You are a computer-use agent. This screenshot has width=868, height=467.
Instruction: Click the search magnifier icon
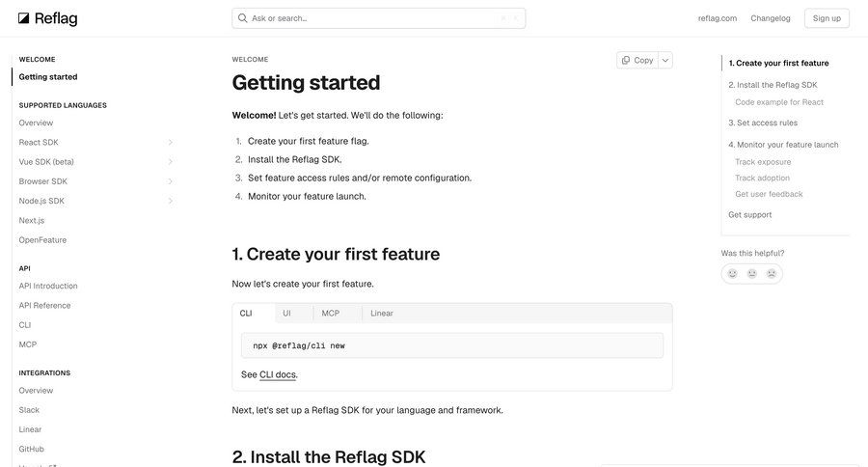tap(241, 18)
